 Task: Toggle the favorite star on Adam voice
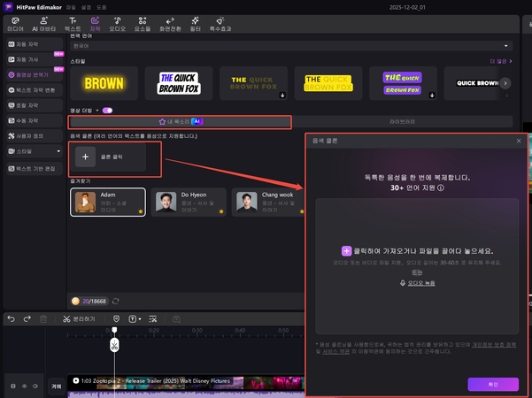(x=141, y=211)
